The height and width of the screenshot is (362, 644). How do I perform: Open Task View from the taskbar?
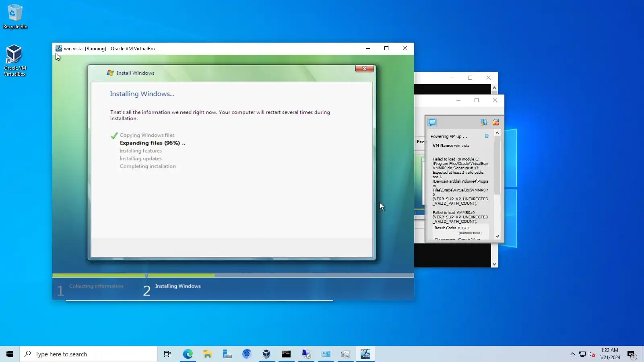pos(167,354)
